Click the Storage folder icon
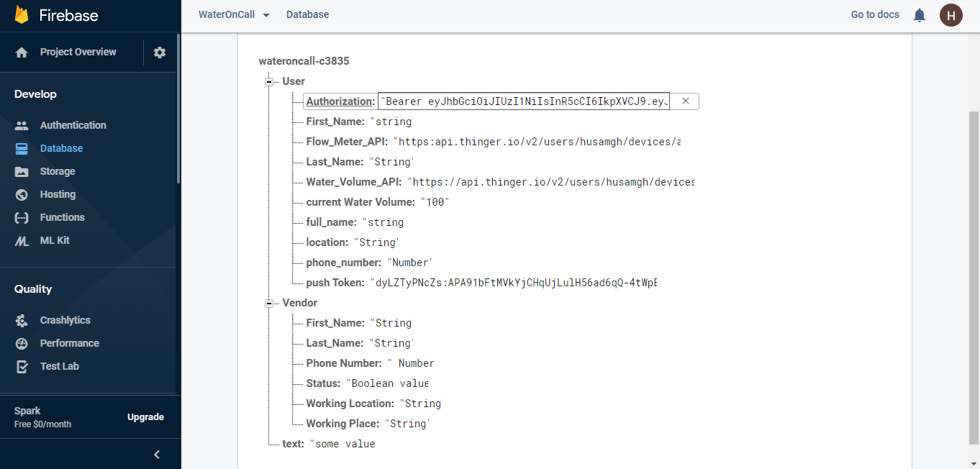This screenshot has width=980, height=469. [22, 171]
